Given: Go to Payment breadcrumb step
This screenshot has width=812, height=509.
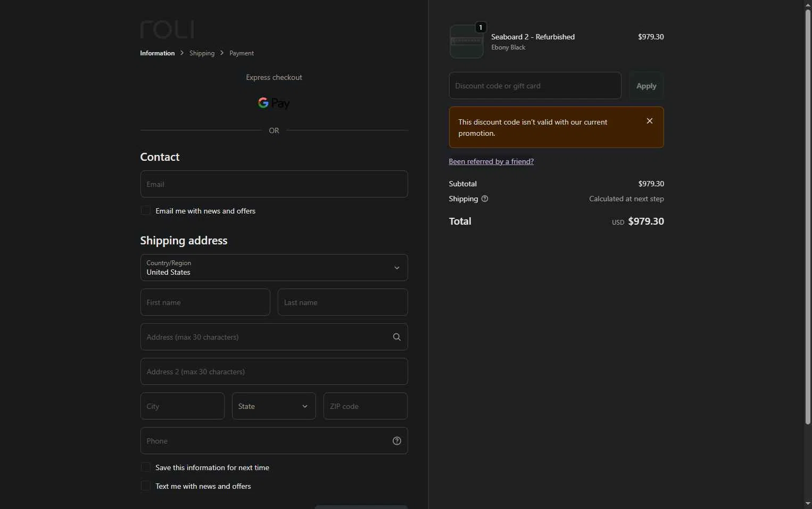Looking at the screenshot, I should [242, 53].
